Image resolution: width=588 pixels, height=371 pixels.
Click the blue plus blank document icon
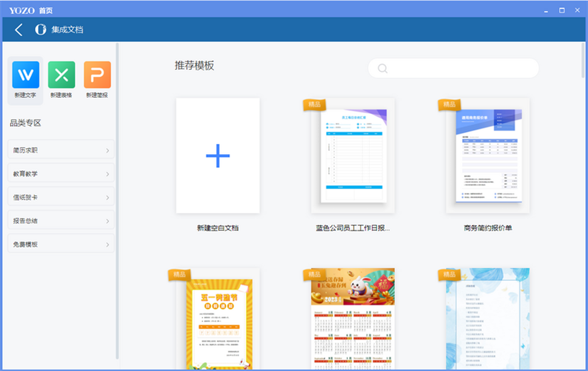[218, 156]
